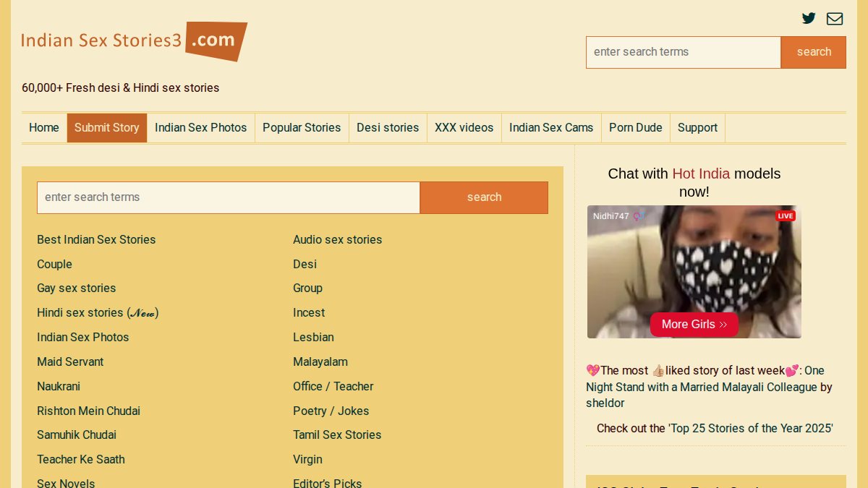Open the Submit Story menu item

click(x=107, y=128)
